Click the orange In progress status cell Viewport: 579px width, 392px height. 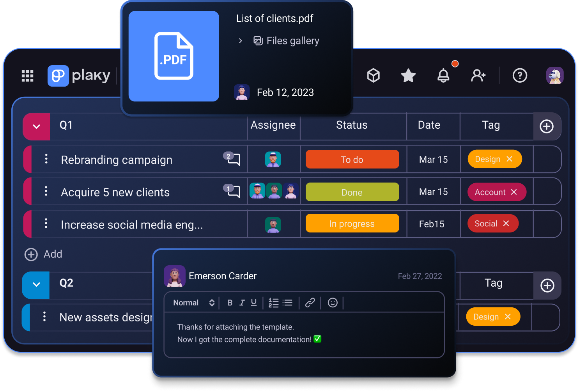[x=352, y=223]
